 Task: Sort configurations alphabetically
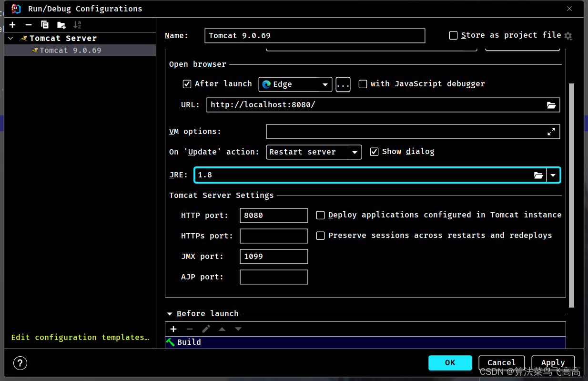click(77, 25)
